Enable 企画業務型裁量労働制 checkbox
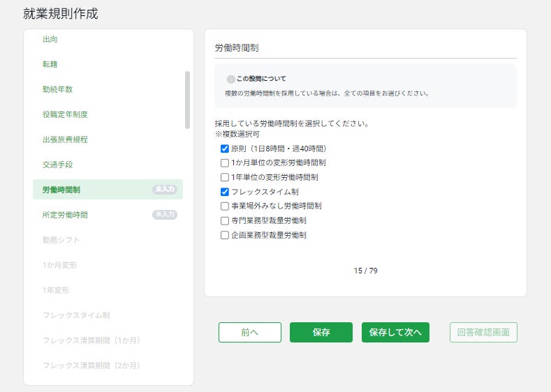 click(225, 235)
